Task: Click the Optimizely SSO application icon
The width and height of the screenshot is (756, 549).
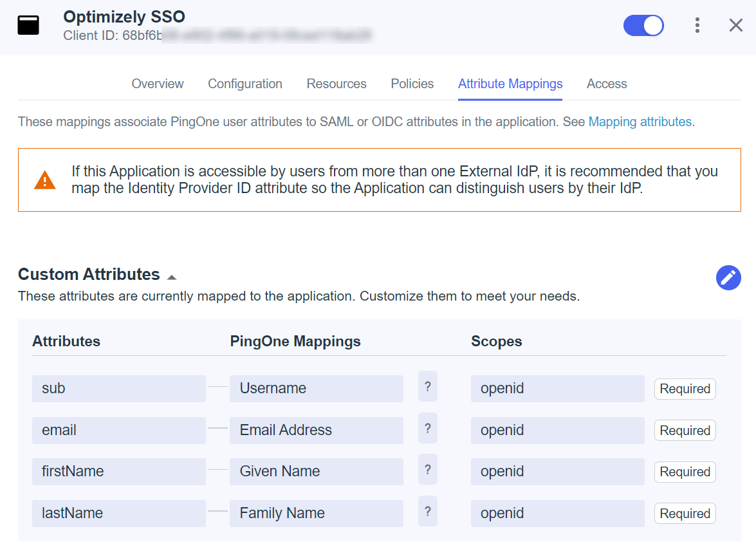Action: point(28,25)
